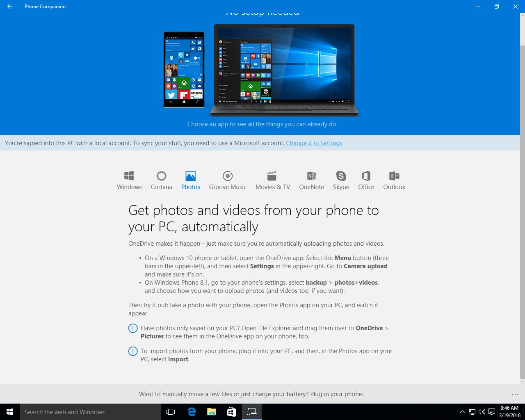
Task: Click the Windows tab label
Action: (x=129, y=187)
